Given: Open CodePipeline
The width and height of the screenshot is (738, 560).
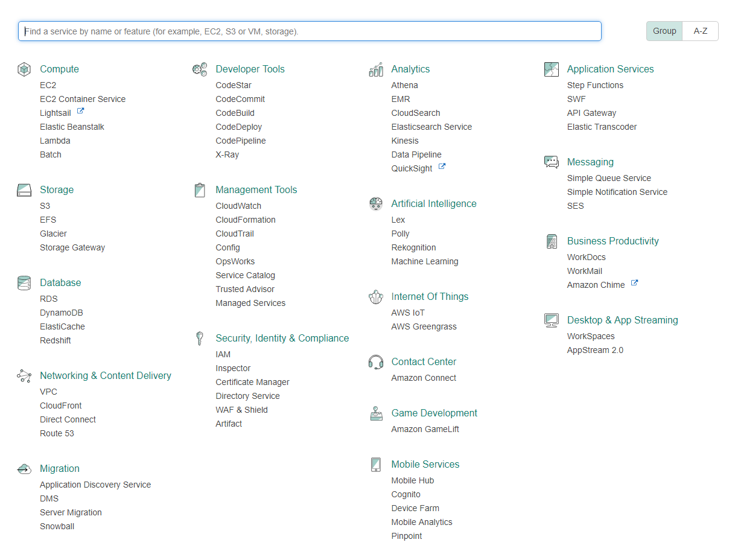Looking at the screenshot, I should pos(241,141).
